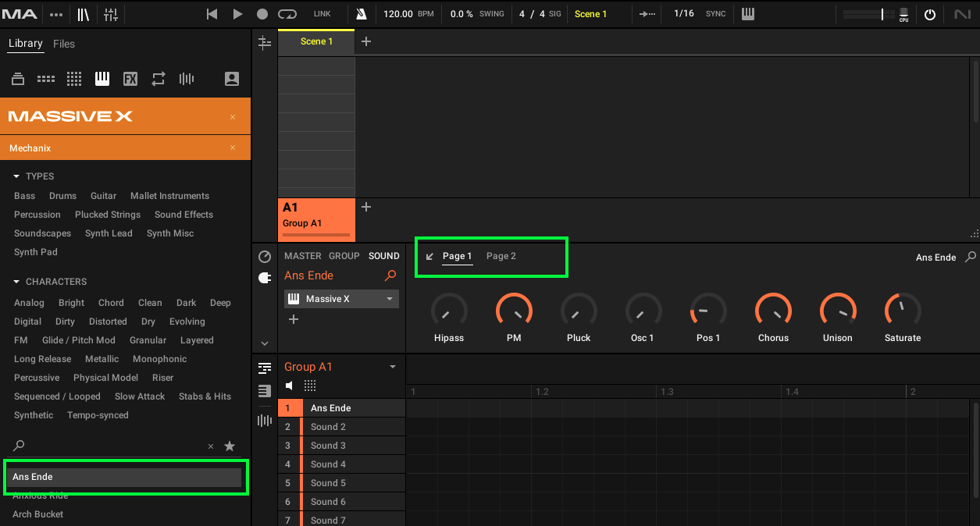Select One-shots waveform filter icon
The image size is (980, 526).
click(187, 79)
